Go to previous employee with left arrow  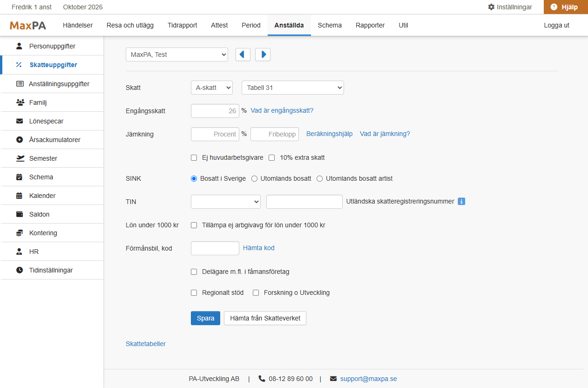tap(243, 54)
